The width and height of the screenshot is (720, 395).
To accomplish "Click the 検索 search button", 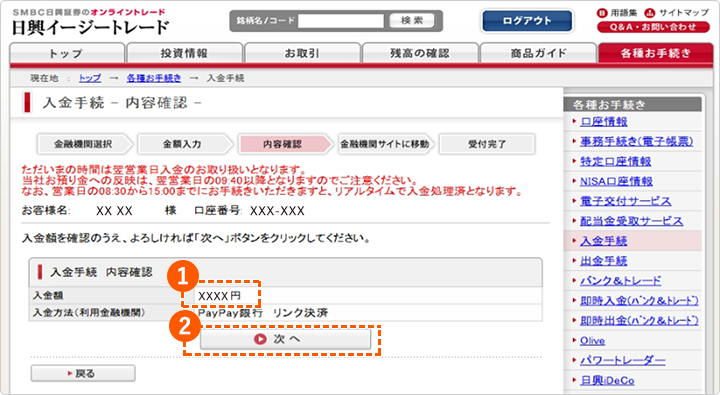I will tap(412, 21).
